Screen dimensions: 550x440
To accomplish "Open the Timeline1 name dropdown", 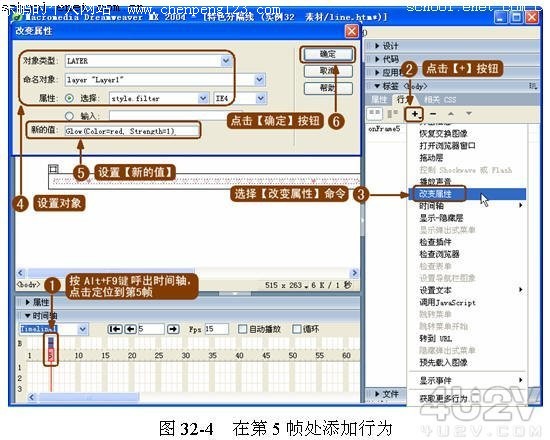I will tap(83, 329).
